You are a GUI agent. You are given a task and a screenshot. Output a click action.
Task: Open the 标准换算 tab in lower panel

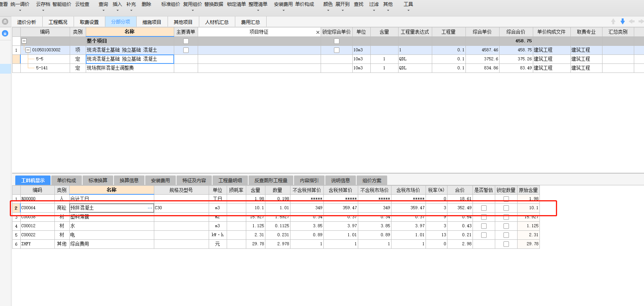tap(98, 180)
